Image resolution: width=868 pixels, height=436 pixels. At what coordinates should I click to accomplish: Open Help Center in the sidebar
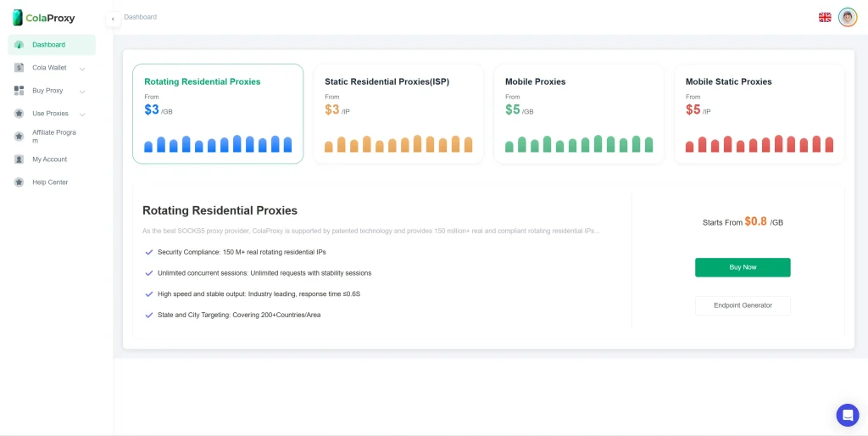52,182
